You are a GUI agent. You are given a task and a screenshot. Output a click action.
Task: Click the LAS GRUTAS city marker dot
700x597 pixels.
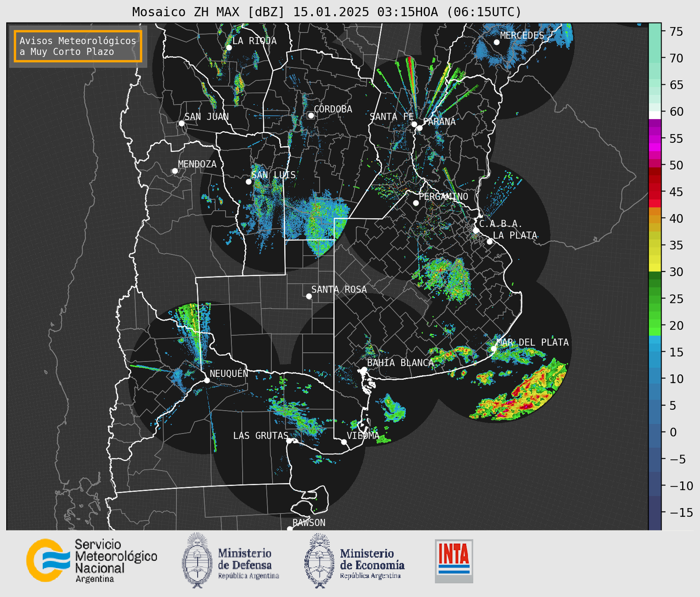[x=289, y=440]
